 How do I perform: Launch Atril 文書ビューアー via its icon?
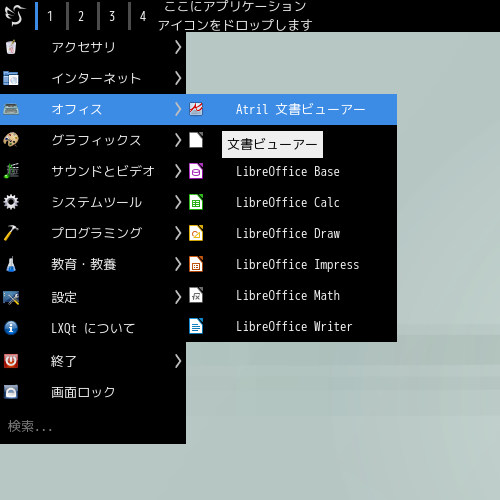point(196,109)
